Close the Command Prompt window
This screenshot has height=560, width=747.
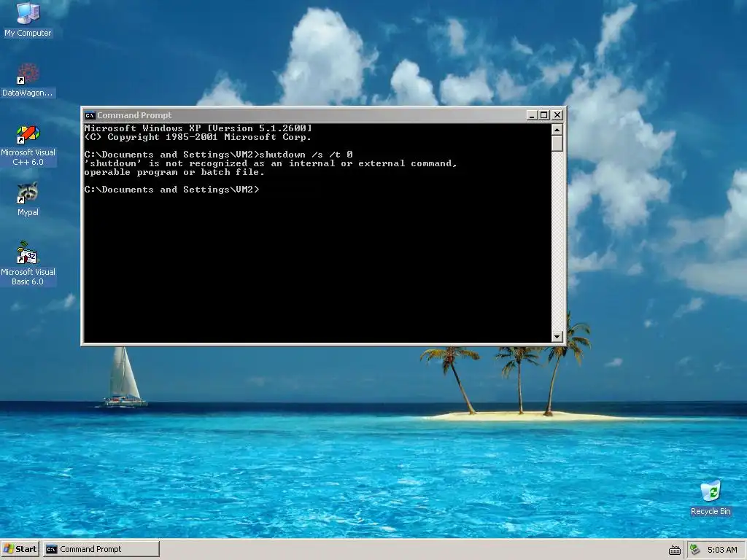(557, 115)
